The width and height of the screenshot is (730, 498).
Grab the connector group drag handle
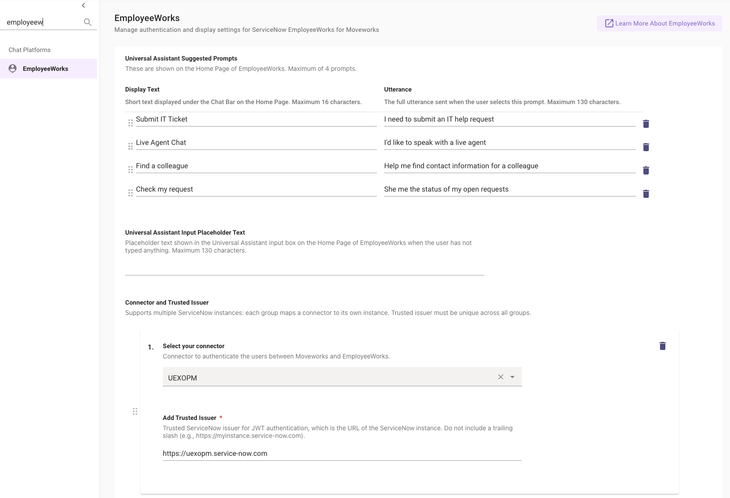click(x=135, y=411)
